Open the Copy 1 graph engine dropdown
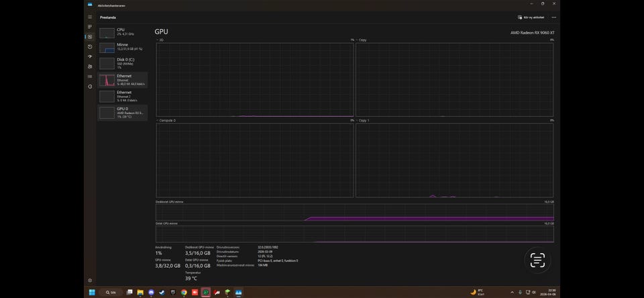Screen dimensions: 644x298 (357, 120)
